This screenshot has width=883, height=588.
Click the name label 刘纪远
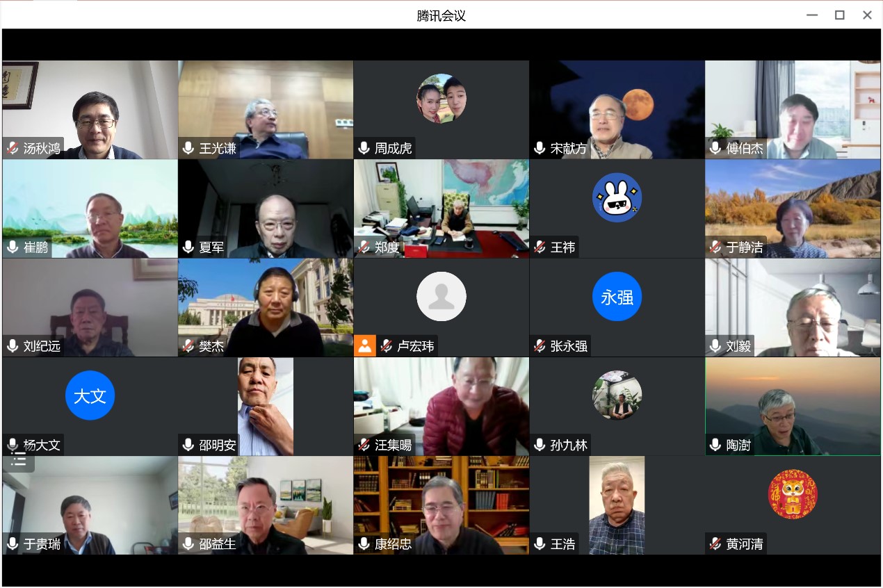(42, 345)
